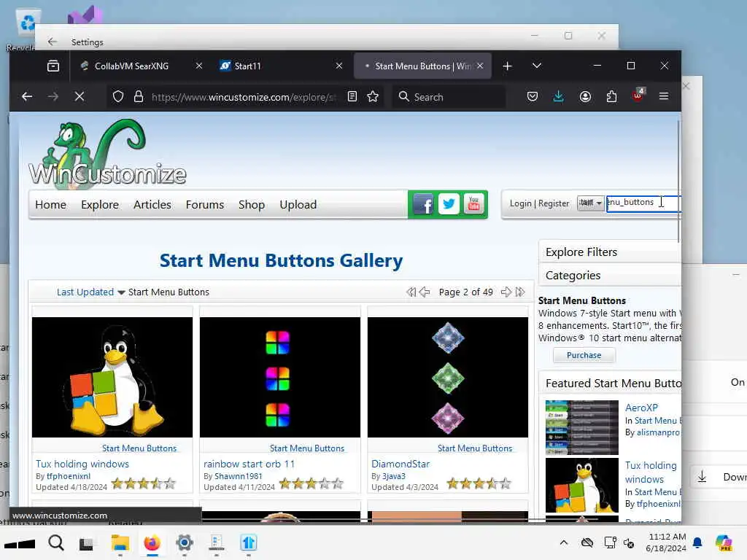This screenshot has height=560, width=747.
Task: Go to WinCustomize Home
Action: (50, 204)
